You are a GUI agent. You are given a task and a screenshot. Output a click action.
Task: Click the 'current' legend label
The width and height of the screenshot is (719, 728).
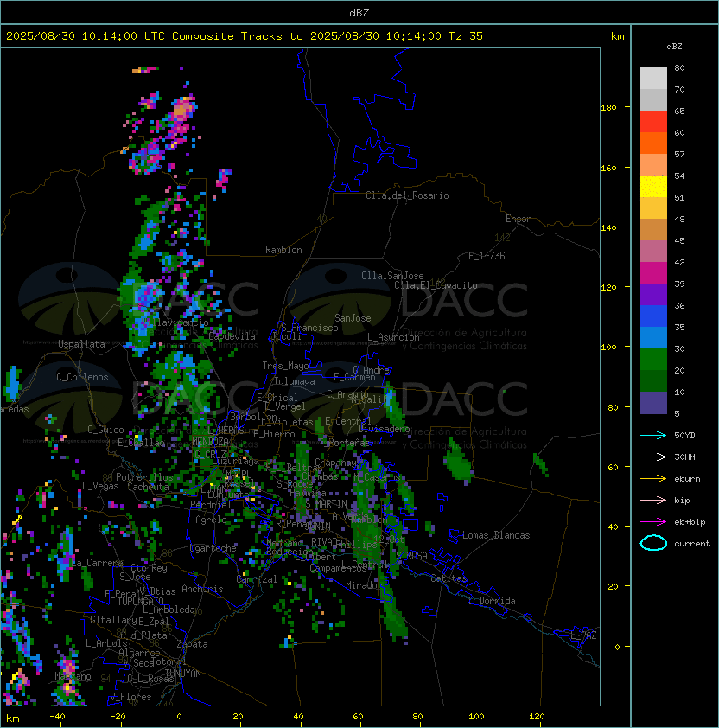[692, 543]
